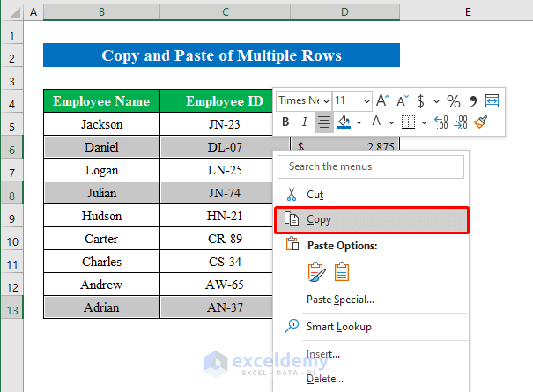Image resolution: width=533 pixels, height=392 pixels.
Task: Click the Employee Name header cell
Action: 101,101
